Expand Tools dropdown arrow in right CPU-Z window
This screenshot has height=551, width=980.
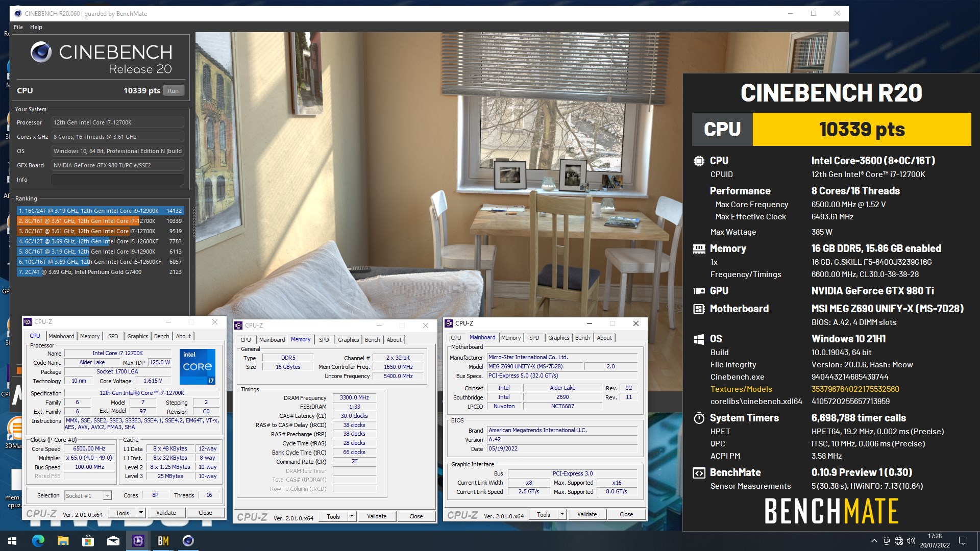pyautogui.click(x=562, y=514)
